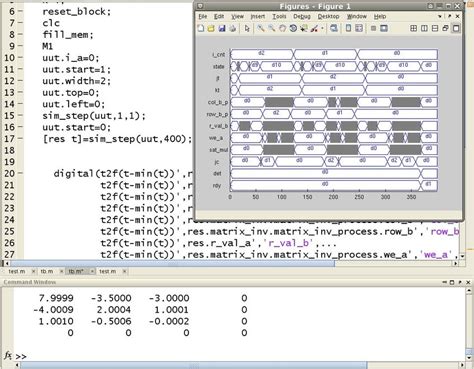Click the New Figure icon in Figure toolbar
The image size is (474, 369).
(201, 29)
